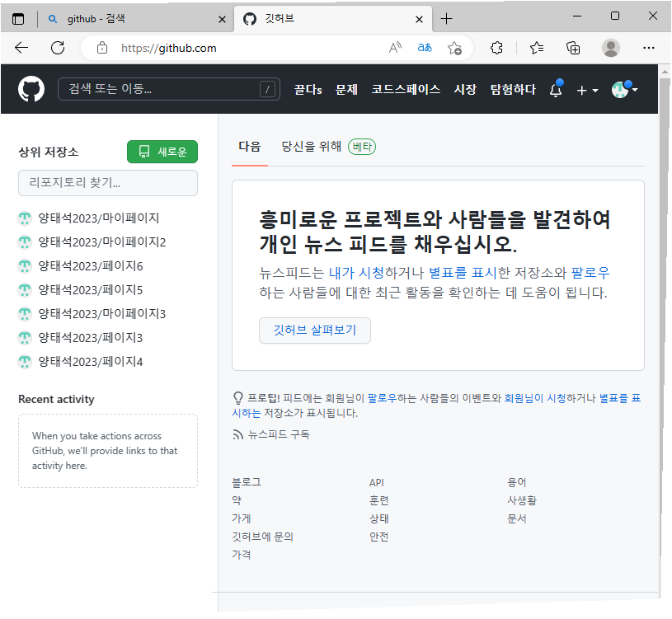Open repository 양태석2023/페이지3
Screen dimensions: 672x619
pos(91,338)
